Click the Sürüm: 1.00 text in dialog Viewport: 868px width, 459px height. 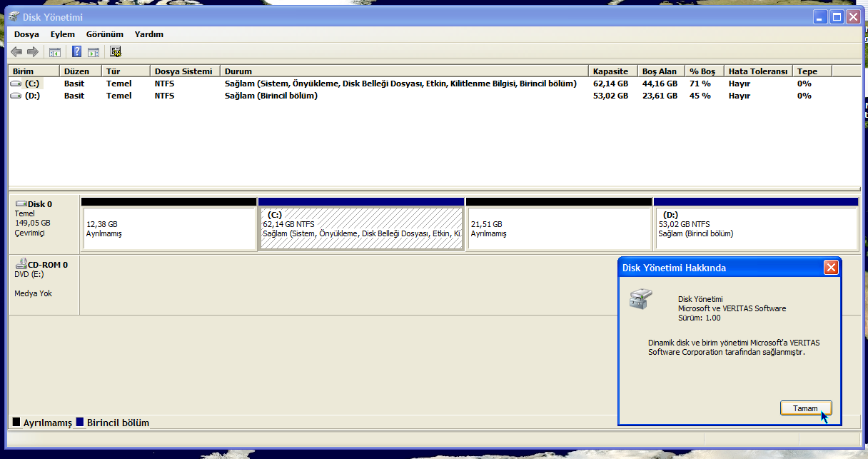tap(700, 318)
